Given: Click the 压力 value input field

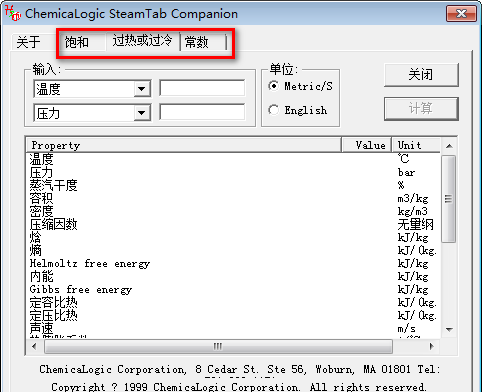Looking at the screenshot, I should [x=202, y=112].
